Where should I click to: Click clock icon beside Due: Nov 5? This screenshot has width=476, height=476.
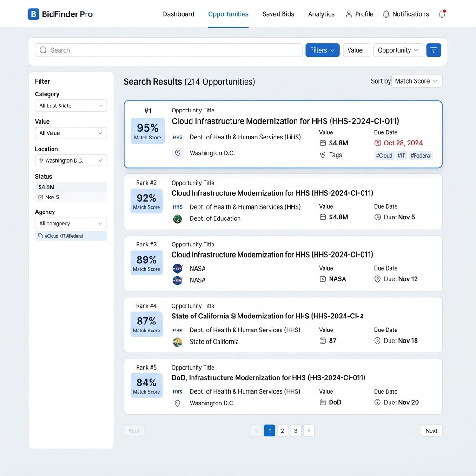tap(377, 217)
